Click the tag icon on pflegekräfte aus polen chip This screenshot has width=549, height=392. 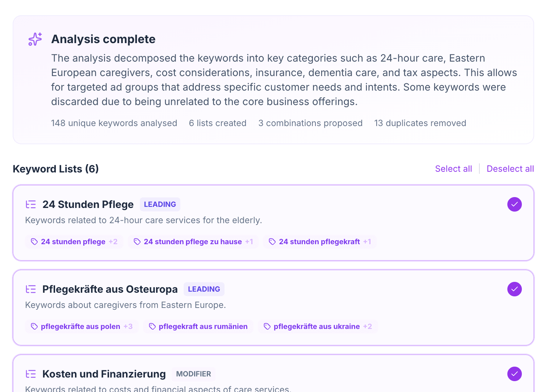pos(34,326)
